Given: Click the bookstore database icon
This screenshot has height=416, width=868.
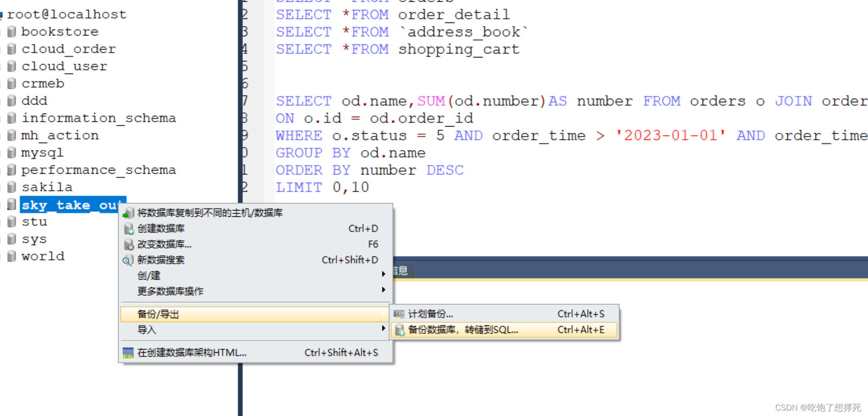Looking at the screenshot, I should click(x=12, y=31).
